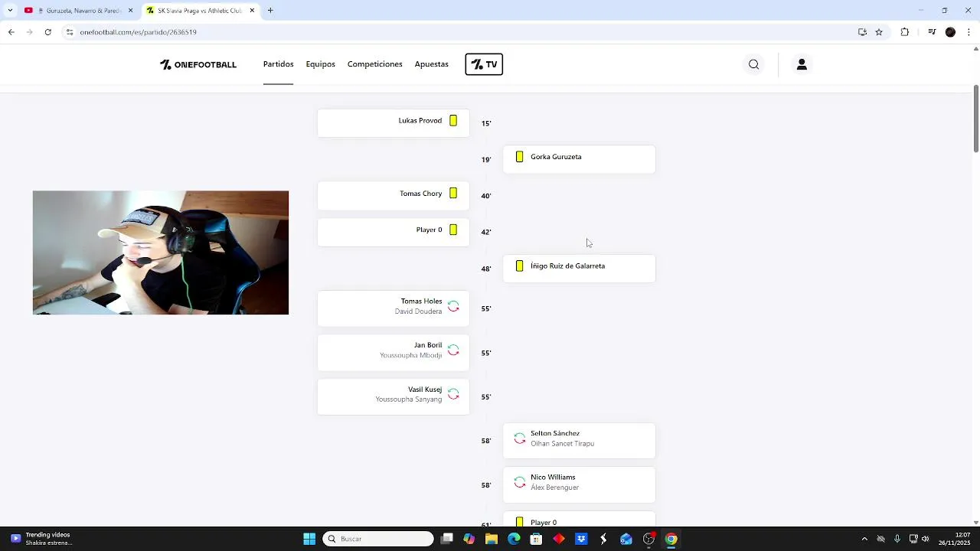Open the volume speaker tray icon

tap(926, 539)
